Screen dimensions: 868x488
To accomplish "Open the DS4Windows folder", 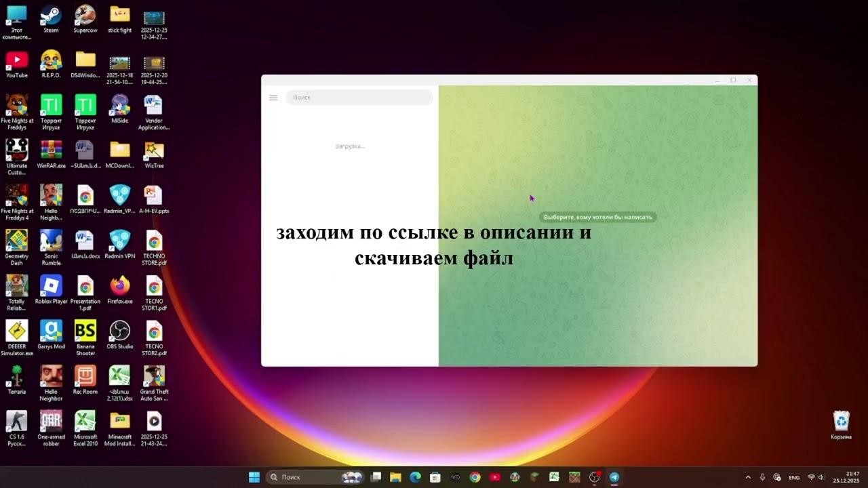I will pos(85,64).
